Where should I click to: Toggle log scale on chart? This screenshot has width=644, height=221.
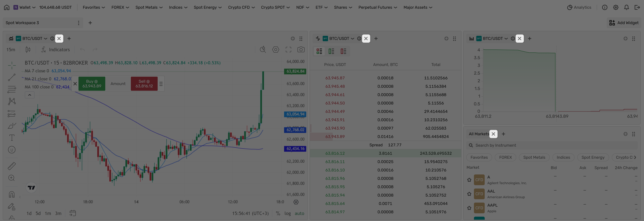coord(287,214)
